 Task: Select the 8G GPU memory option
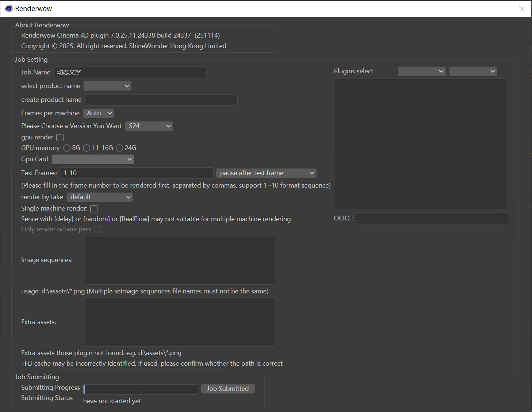(x=67, y=148)
